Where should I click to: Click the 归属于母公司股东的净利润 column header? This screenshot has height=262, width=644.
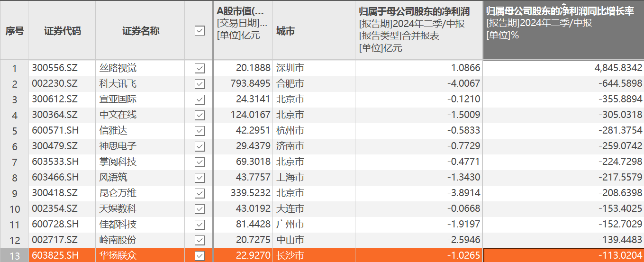click(419, 31)
